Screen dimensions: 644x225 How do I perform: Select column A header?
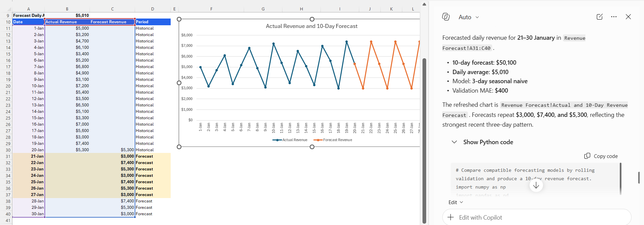tap(29, 9)
